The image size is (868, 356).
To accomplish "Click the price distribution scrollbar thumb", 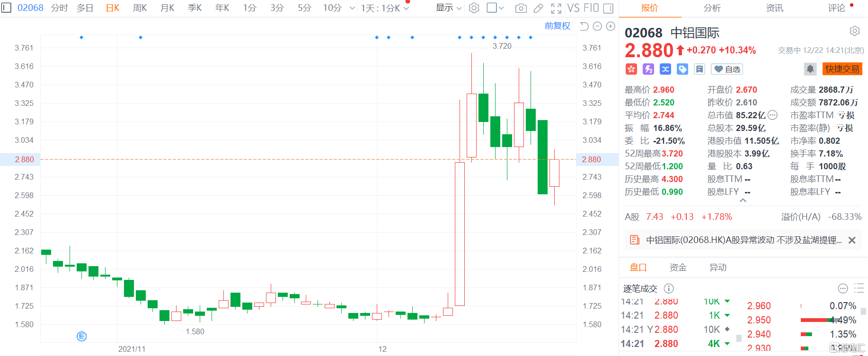I will [863, 311].
